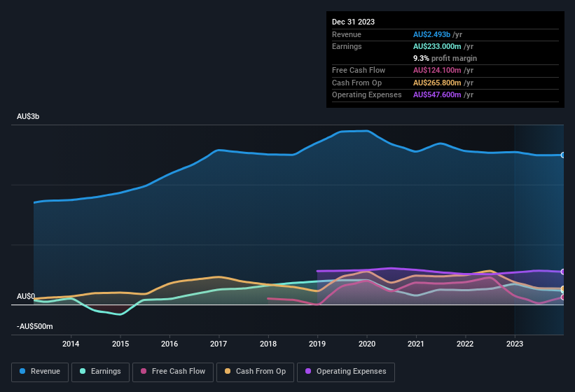This screenshot has height=392, width=575.
Task: Select the 2023 year on the time axis
Action: 515,344
